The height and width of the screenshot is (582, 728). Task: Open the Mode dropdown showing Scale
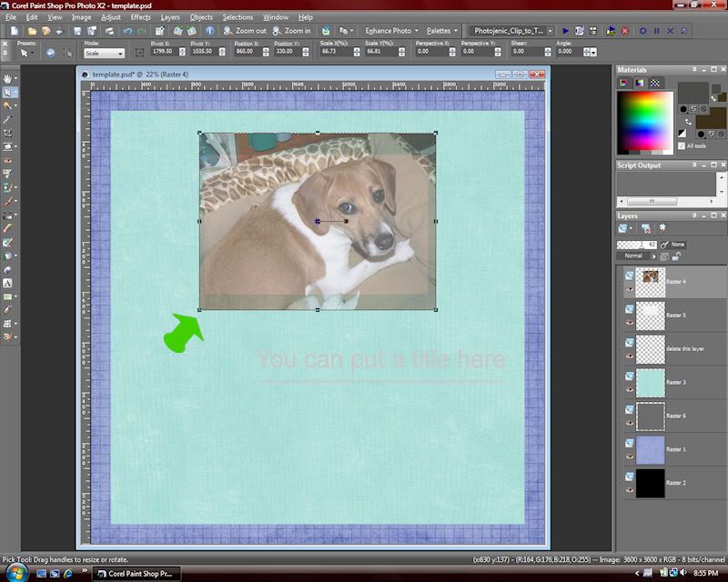[104, 54]
